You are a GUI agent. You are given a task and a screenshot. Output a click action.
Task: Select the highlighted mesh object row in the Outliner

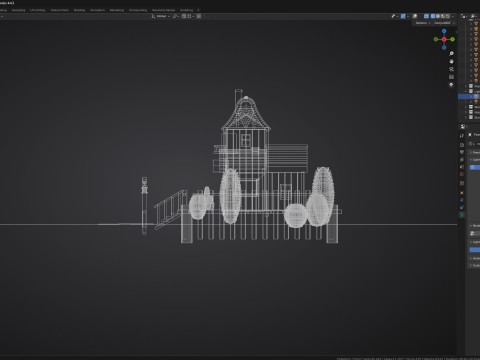tap(469, 96)
